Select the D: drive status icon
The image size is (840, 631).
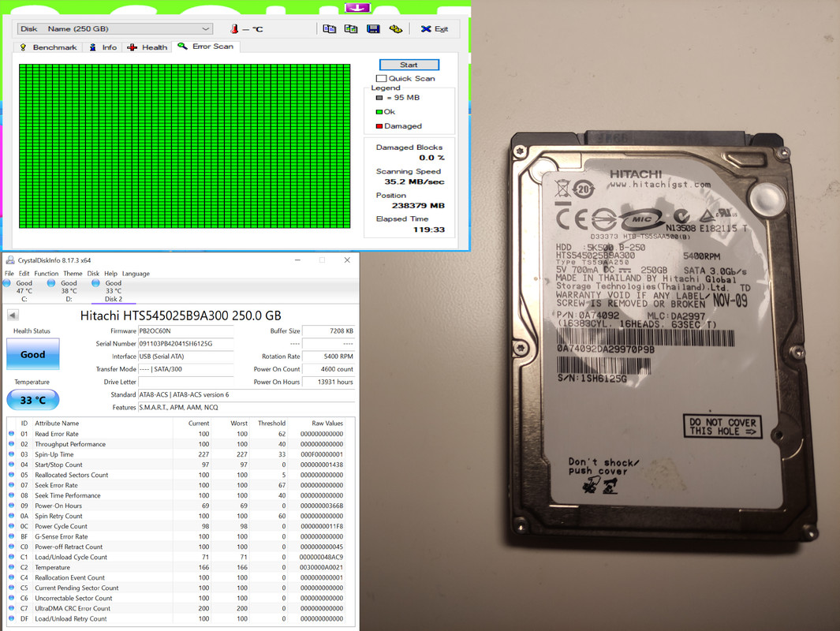(51, 283)
